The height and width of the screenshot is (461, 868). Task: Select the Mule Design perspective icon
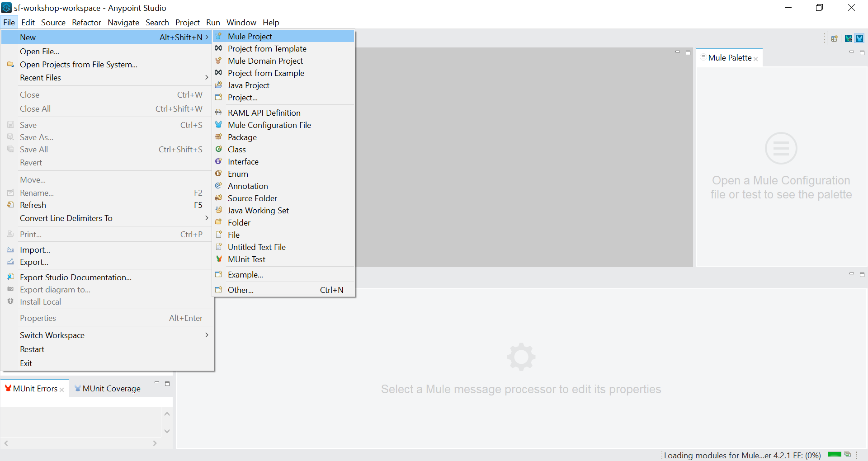pos(859,38)
